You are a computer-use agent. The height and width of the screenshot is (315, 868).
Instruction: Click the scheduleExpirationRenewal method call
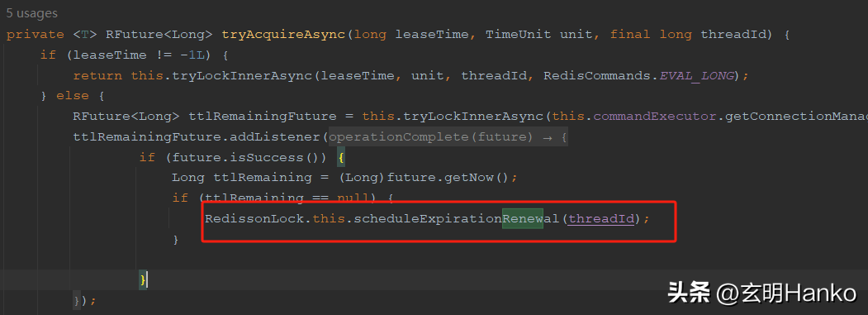[457, 218]
